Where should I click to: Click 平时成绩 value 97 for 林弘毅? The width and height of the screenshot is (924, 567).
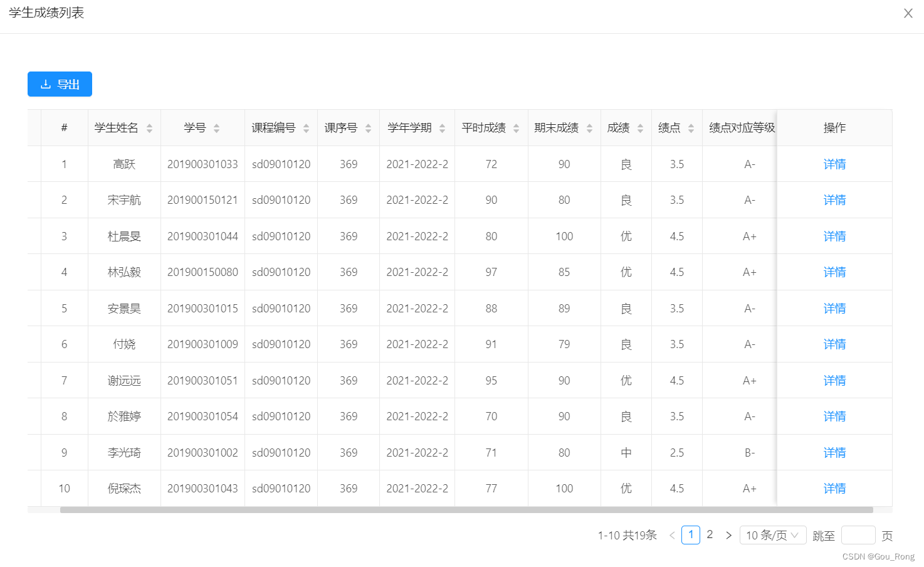[491, 272]
